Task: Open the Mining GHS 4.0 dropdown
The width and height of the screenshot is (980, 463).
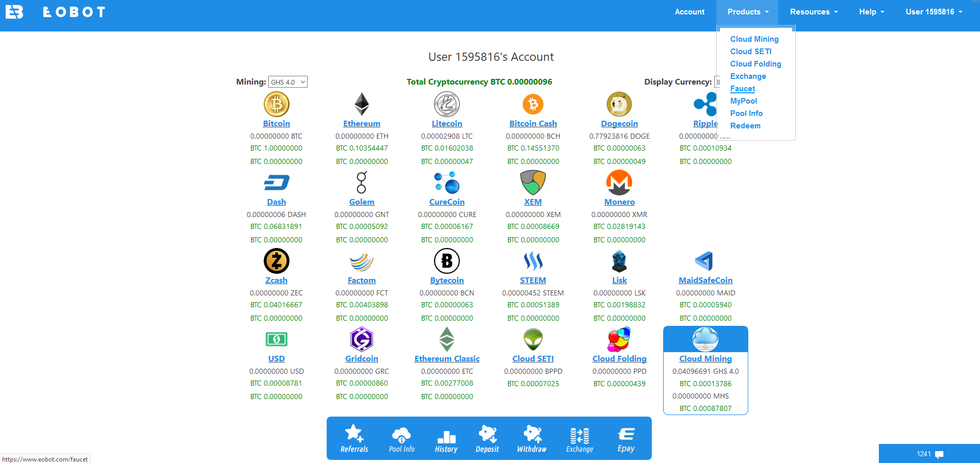Action: click(288, 82)
